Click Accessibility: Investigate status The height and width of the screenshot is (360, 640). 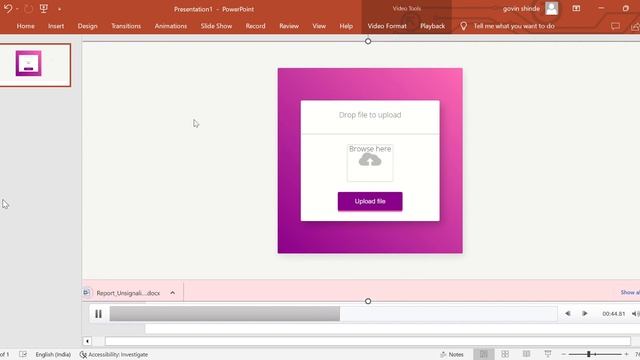click(x=113, y=355)
